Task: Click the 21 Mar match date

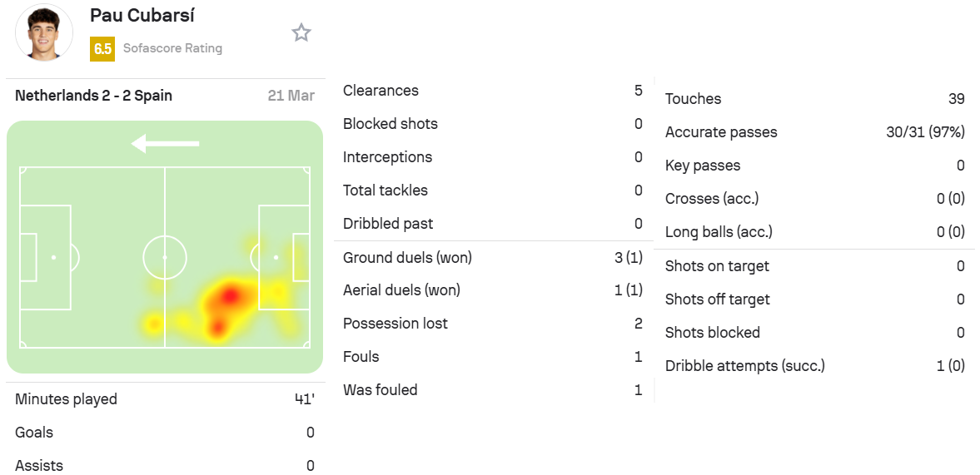Action: pos(291,96)
